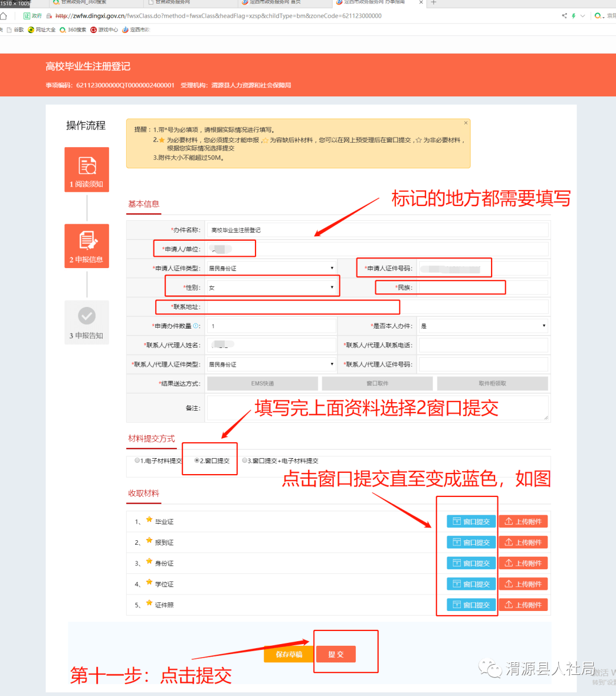616x696 pixels.
Task: Click 窗口提交 for 证件照
Action: click(471, 605)
